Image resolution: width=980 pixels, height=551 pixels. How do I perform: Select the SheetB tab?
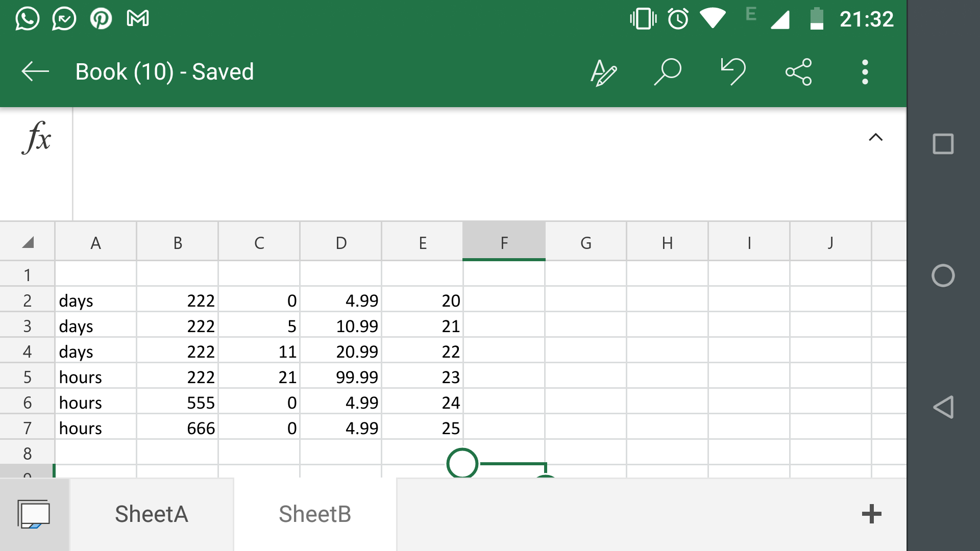pyautogui.click(x=315, y=514)
